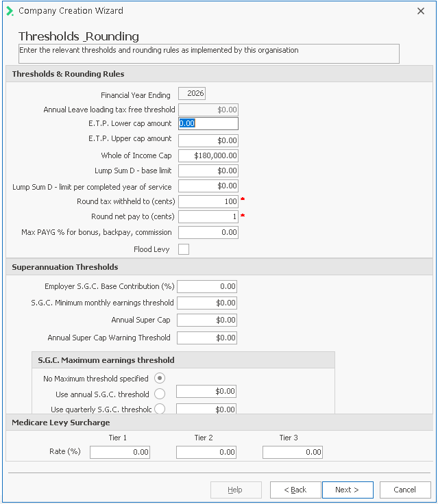Viewport: 438px width, 504px height.
Task: Select Use annual S.G.C. threshold radio
Action: (160, 394)
